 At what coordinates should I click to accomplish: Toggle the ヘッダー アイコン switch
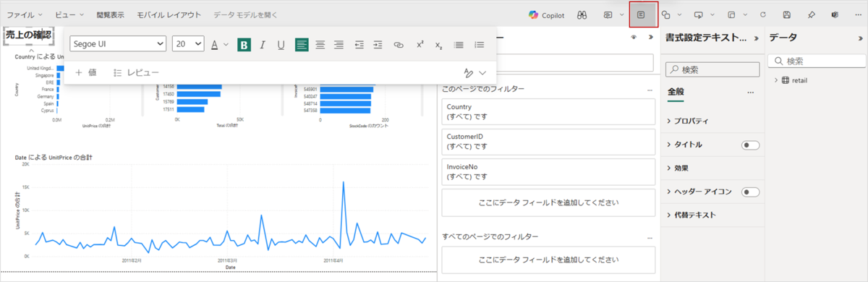(x=751, y=192)
